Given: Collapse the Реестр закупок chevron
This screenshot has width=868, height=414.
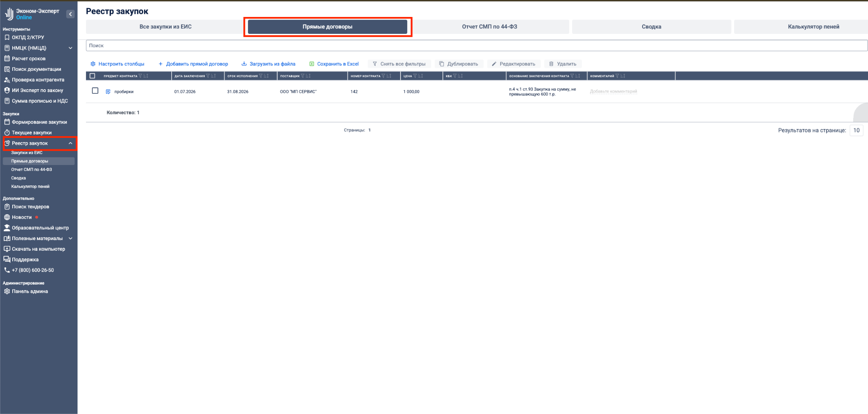Looking at the screenshot, I should (70, 143).
